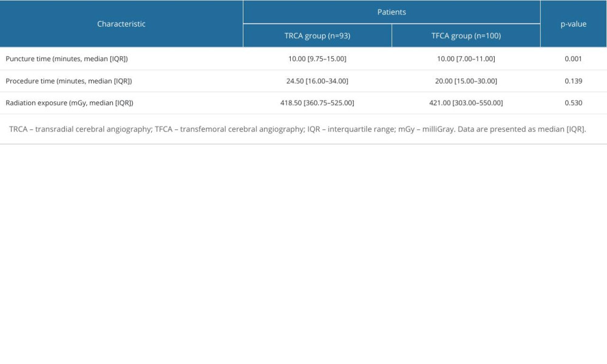Select the 10.00 [9.75–15.00] puncture time cell
Screen dimensions: 607x364
click(317, 59)
